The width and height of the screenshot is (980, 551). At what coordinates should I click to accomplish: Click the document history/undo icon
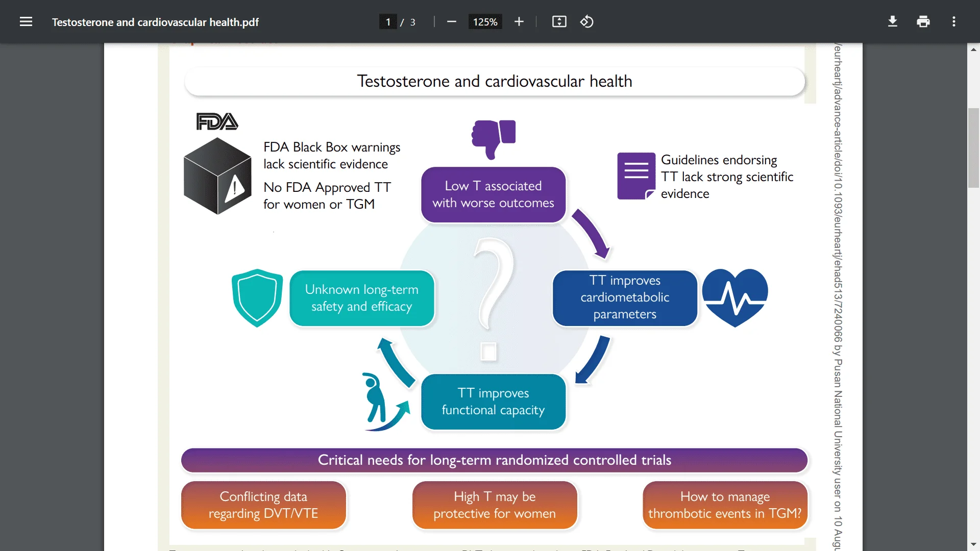click(x=587, y=21)
